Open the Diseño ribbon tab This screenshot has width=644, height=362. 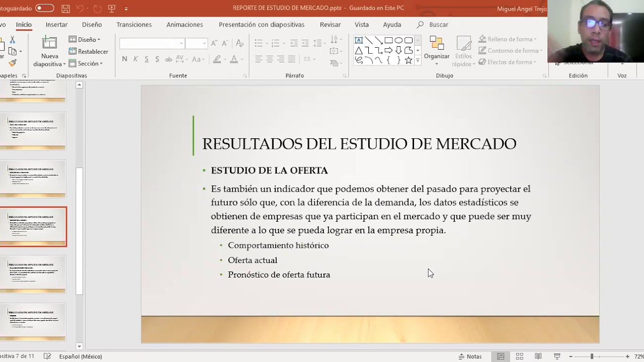92,25
